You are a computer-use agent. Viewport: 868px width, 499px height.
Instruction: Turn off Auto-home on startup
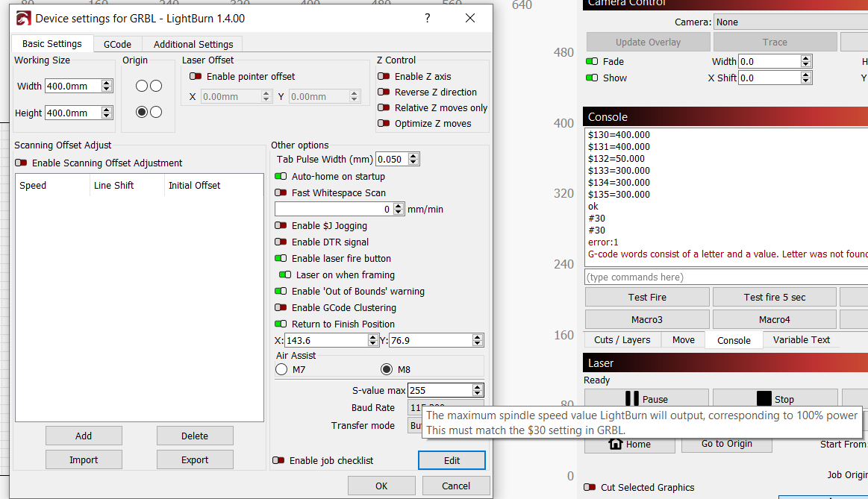281,177
